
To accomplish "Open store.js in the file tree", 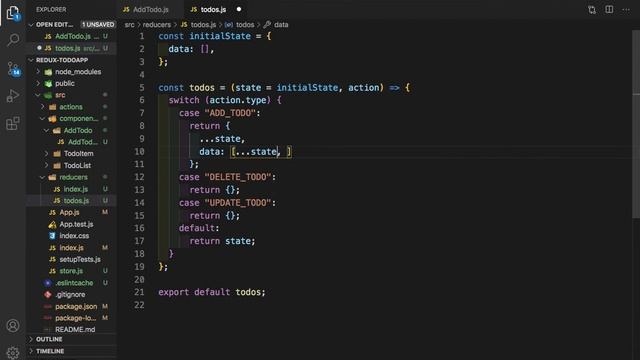I will (71, 271).
